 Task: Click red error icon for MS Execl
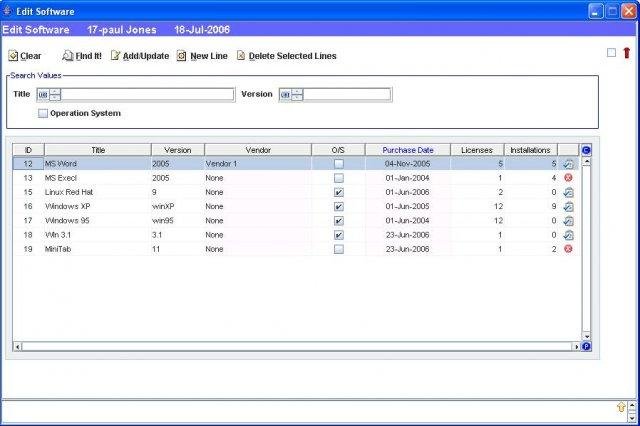[568, 178]
